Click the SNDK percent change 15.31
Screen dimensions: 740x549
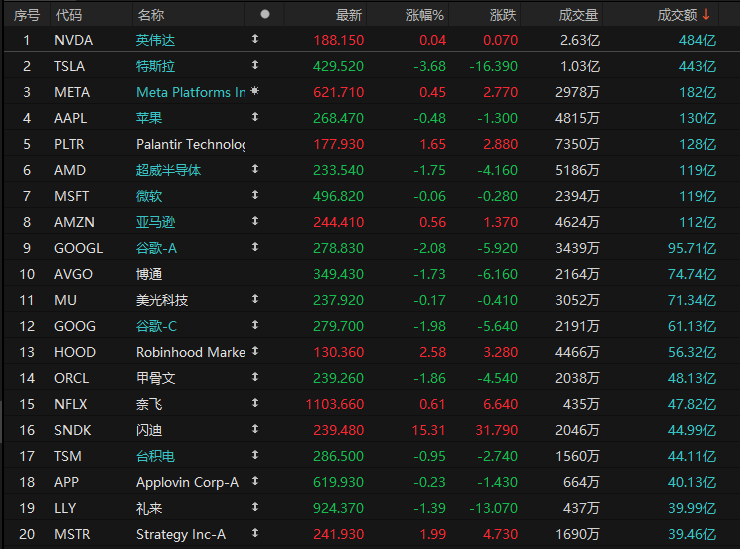click(x=429, y=430)
